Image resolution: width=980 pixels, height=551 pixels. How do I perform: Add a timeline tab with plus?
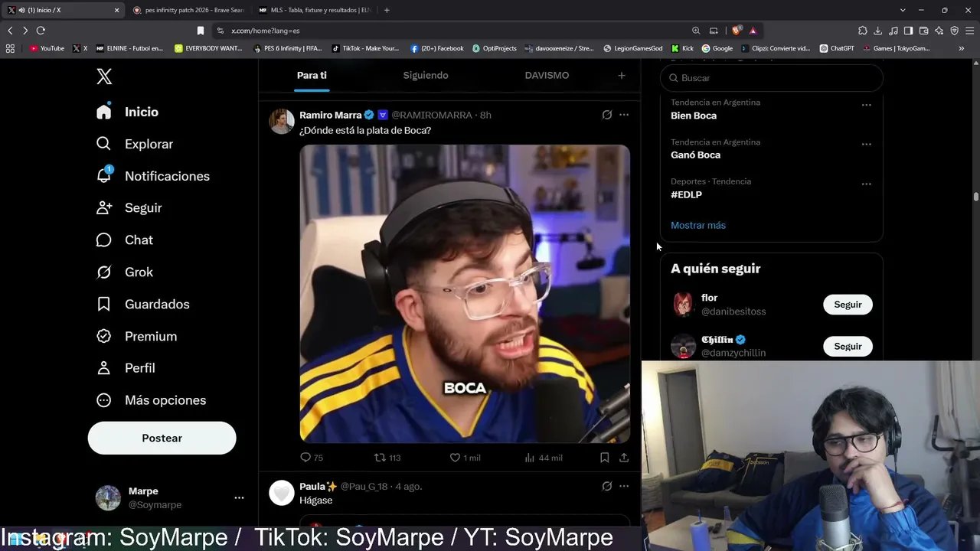(x=622, y=75)
